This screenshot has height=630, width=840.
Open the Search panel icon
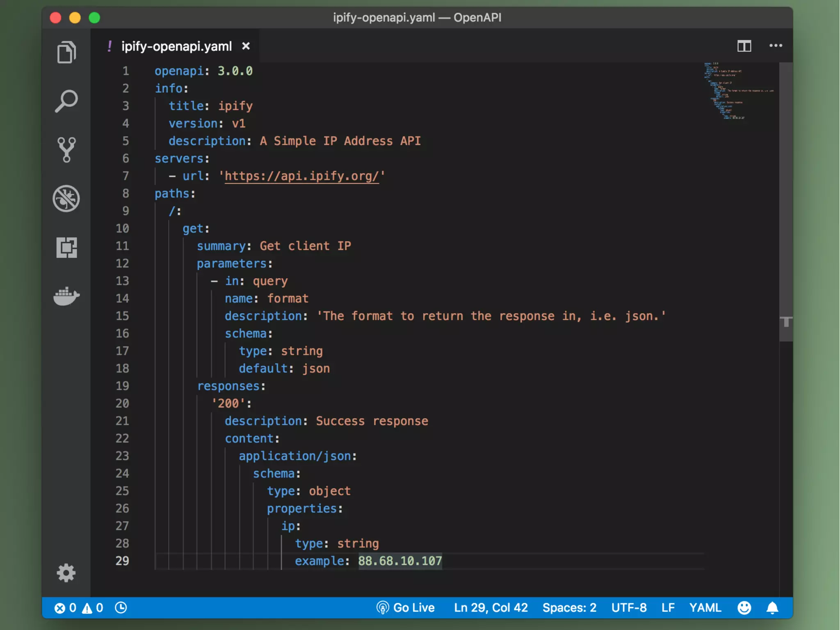coord(66,101)
